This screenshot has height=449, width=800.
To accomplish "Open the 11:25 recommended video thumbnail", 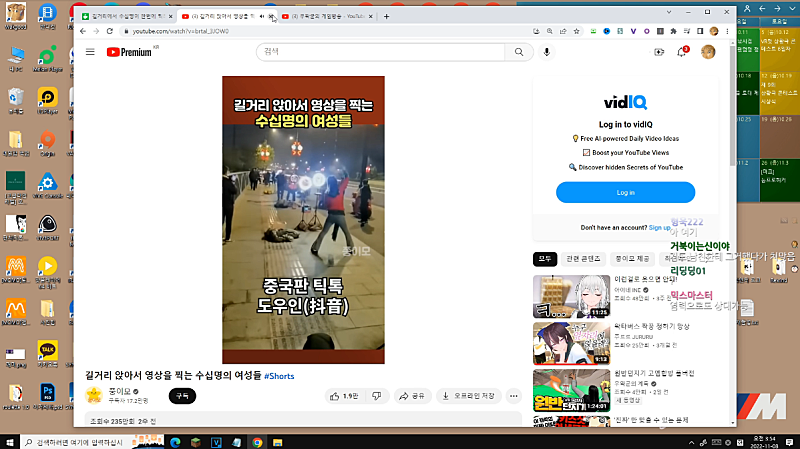I will coord(571,296).
